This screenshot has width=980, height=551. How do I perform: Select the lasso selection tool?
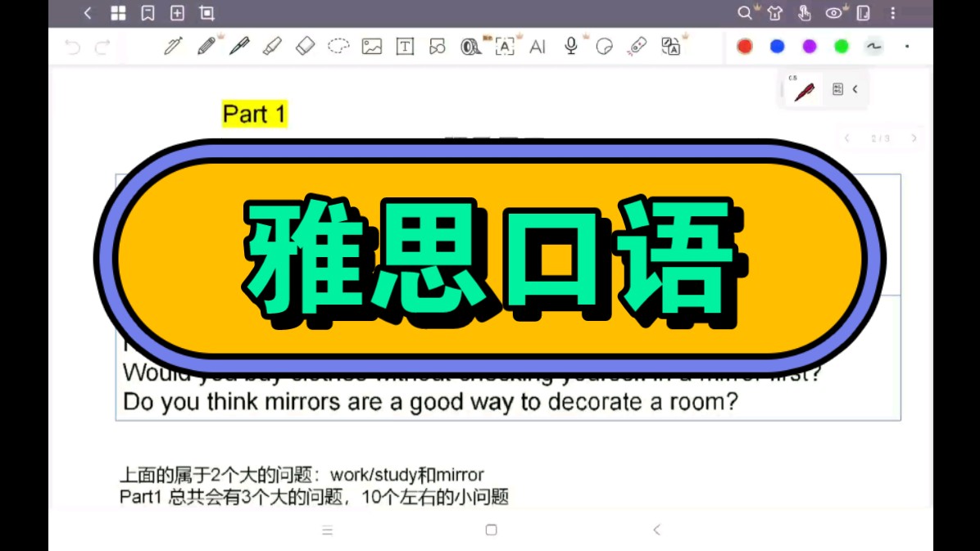coord(338,46)
